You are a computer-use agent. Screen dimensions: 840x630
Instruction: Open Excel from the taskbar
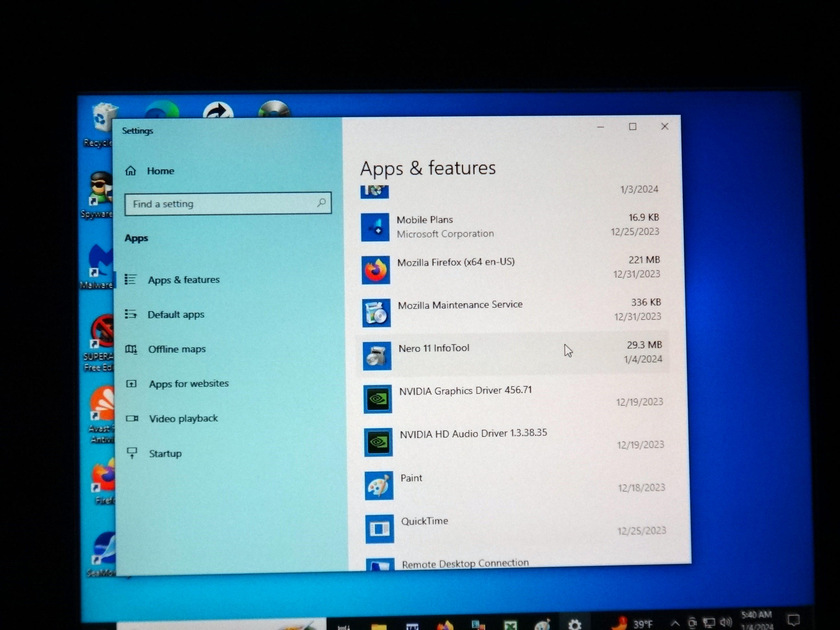click(x=511, y=625)
